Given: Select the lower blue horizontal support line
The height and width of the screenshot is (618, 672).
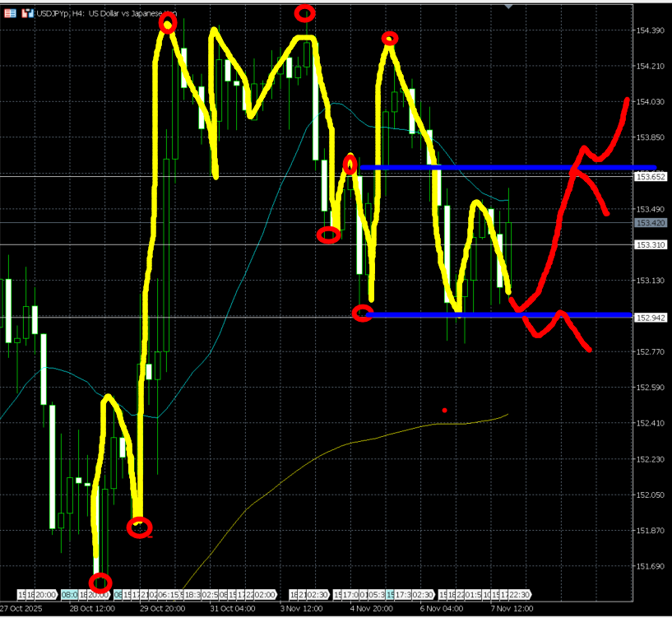Looking at the screenshot, I should click(494, 315).
